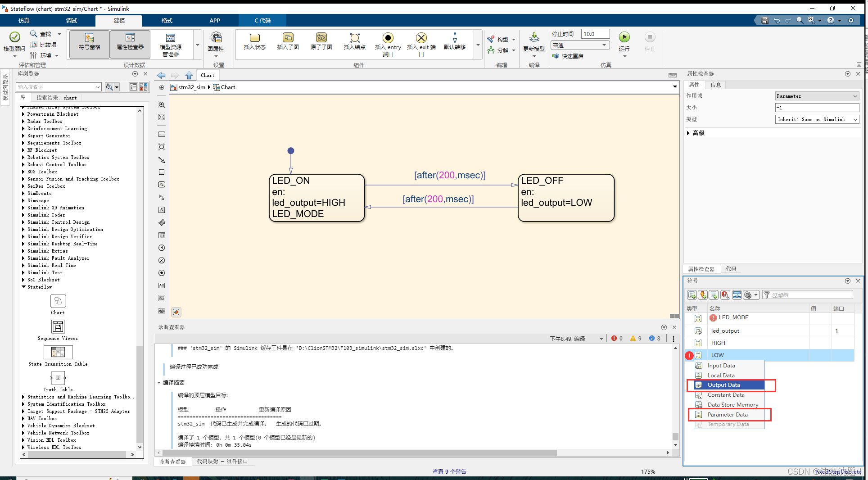Select the LED_OFF state

click(x=566, y=198)
